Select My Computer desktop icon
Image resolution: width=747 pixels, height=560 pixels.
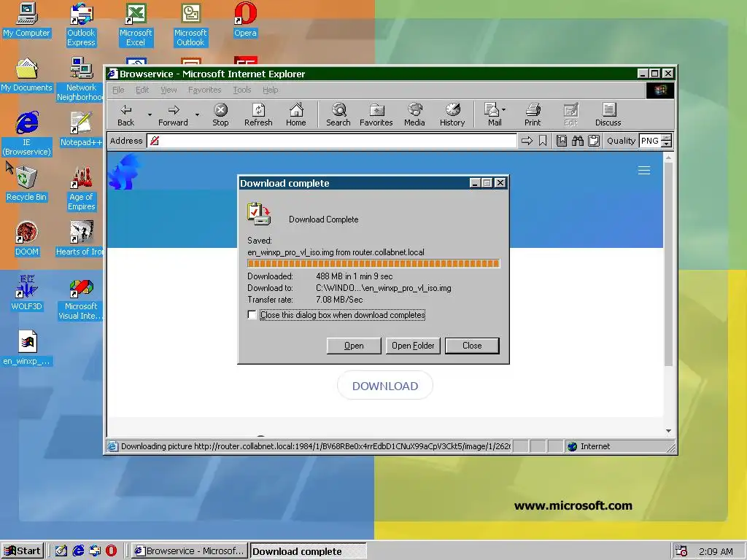tap(26, 20)
